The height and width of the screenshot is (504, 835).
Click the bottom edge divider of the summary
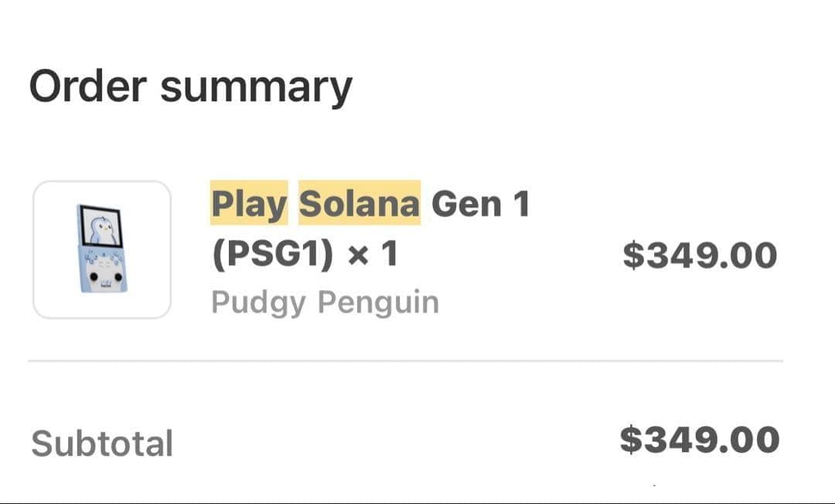[417, 502]
